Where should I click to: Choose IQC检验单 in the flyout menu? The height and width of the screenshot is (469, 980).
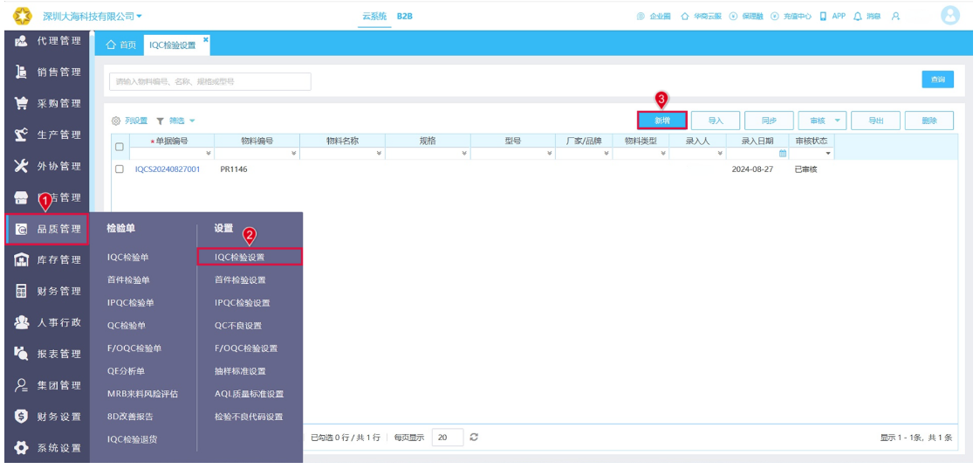click(127, 257)
